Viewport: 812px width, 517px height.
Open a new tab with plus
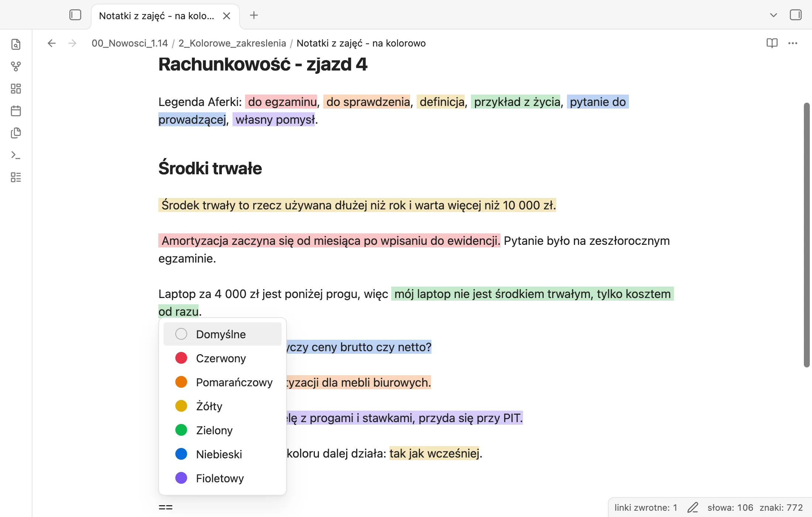254,15
